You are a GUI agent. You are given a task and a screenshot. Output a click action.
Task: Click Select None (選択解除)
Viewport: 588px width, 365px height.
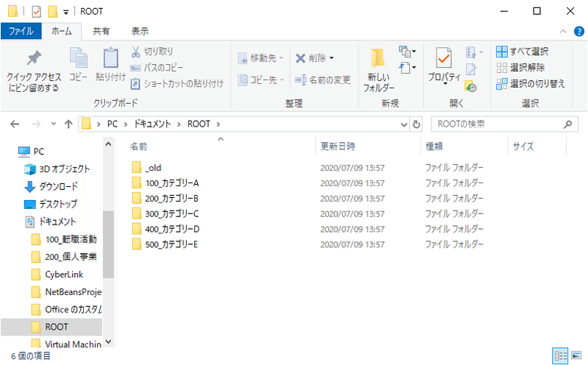click(520, 68)
